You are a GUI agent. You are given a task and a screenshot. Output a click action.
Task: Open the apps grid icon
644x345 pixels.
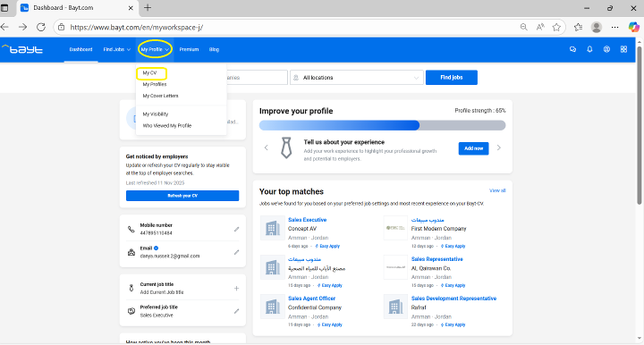tap(623, 49)
